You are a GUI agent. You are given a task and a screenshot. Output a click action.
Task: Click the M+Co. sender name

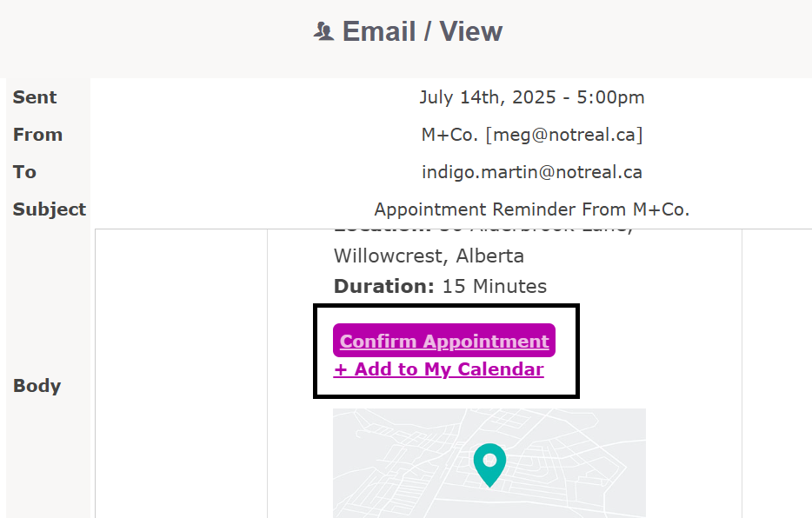coord(449,135)
